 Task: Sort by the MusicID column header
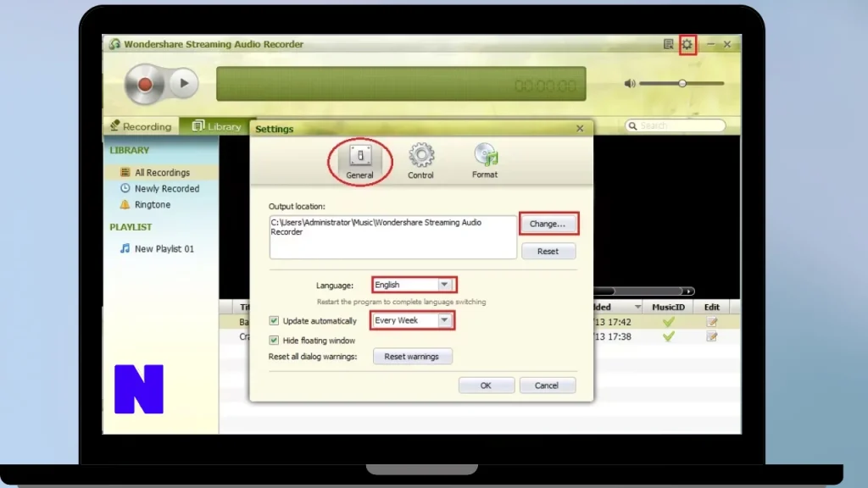tap(668, 307)
